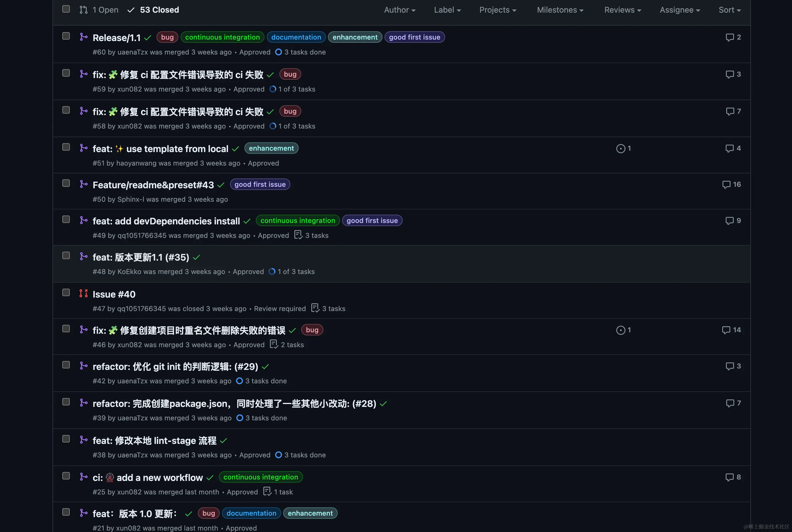Click merged icon beside Feature/readme&preset#43
792x532 pixels.
click(x=84, y=184)
